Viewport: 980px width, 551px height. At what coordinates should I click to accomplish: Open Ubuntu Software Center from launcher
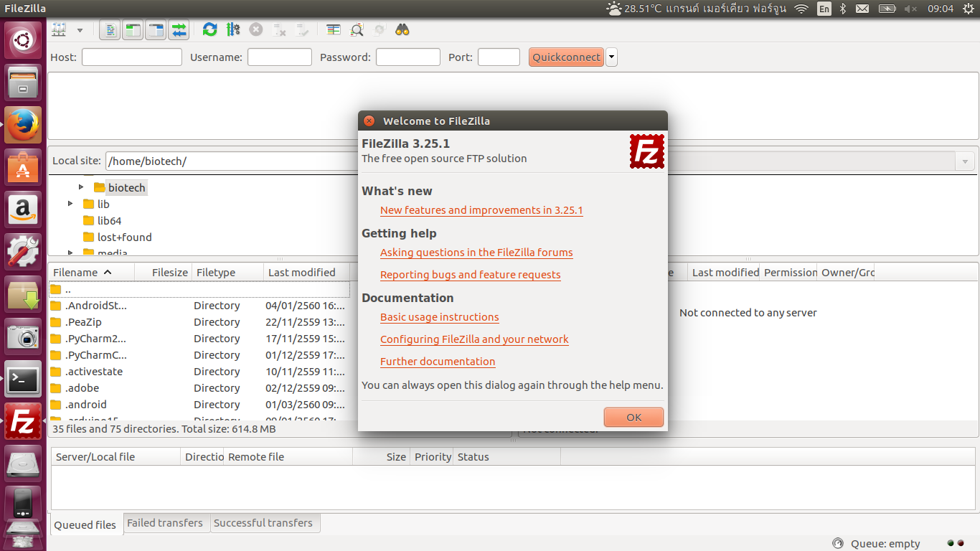(23, 167)
